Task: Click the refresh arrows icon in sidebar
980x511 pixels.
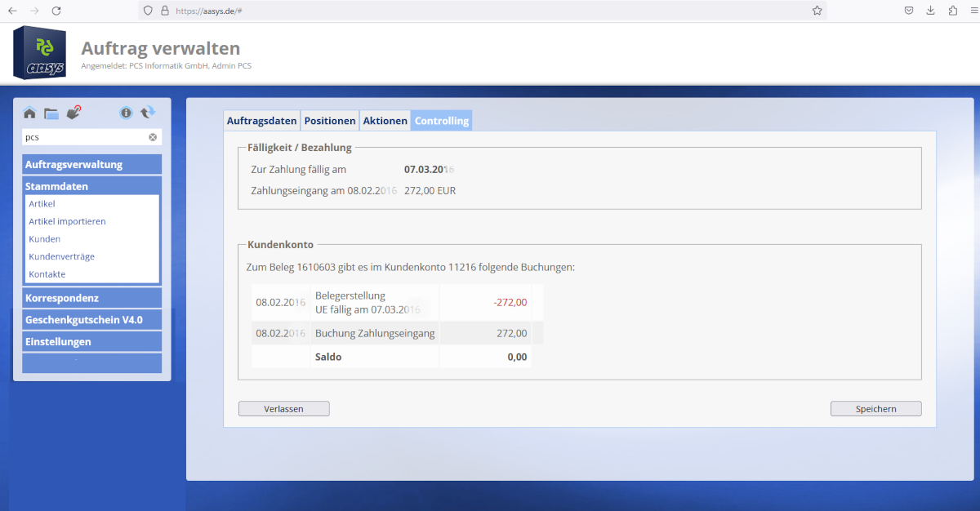Action: 148,113
